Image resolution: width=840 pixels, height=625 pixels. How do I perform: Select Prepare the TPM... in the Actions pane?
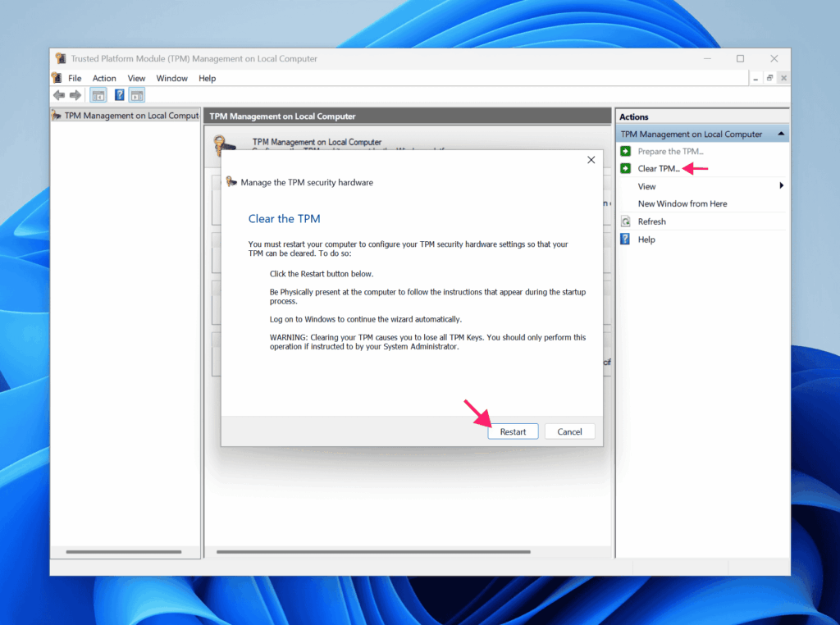(671, 152)
